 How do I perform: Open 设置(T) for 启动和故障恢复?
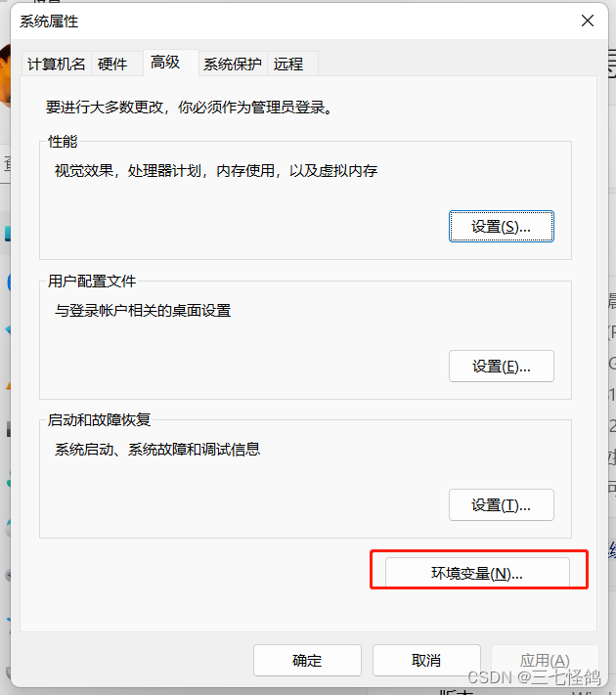(x=502, y=504)
